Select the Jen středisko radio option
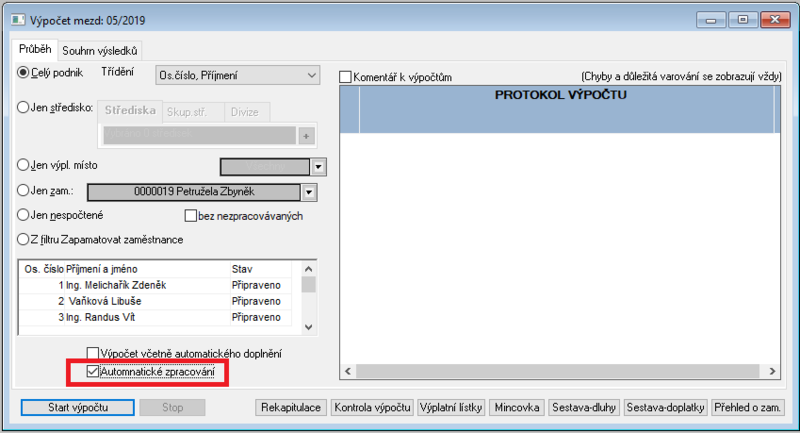Viewport: 800px width, 433px height. [x=23, y=108]
